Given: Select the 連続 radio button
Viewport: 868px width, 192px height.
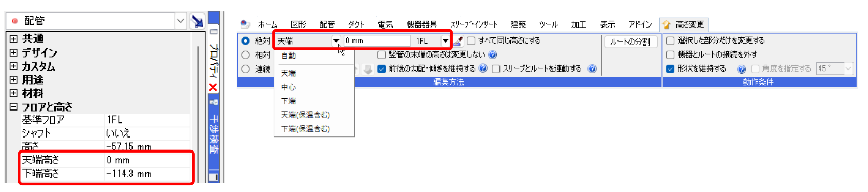Looking at the screenshot, I should pyautogui.click(x=246, y=68).
